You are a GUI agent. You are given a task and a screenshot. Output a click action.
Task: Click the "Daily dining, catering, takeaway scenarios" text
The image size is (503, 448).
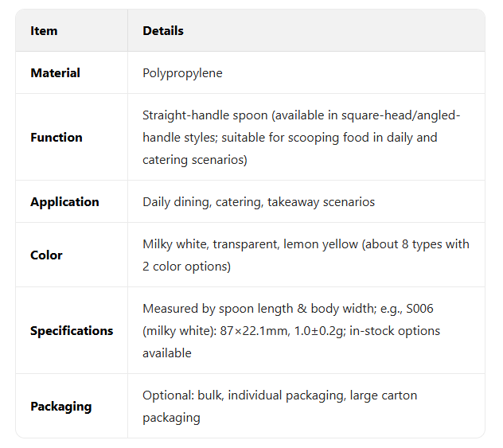258,202
